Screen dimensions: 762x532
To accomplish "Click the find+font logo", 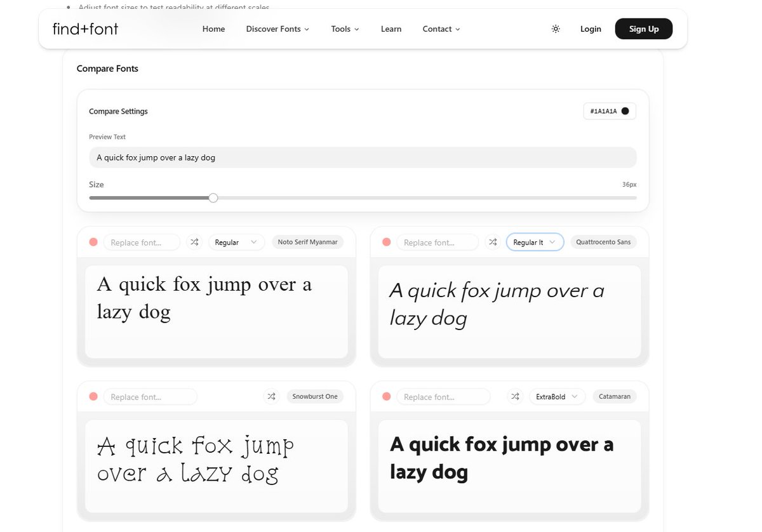I will click(85, 29).
